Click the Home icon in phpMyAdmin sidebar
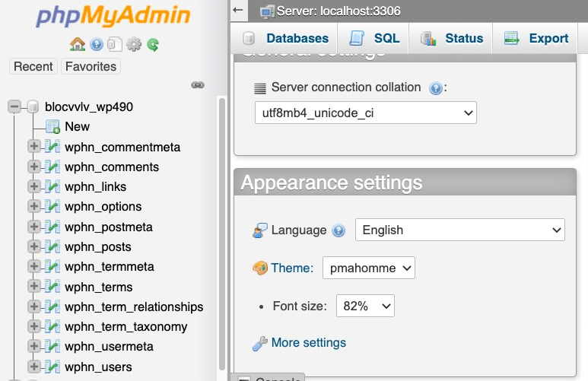This screenshot has width=588, height=381. coord(77,45)
